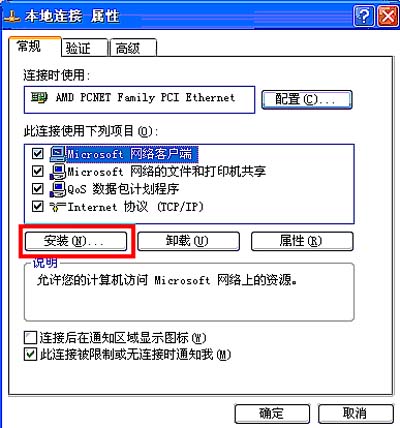Uncheck the QoS 数据包计划程序 checkbox
Screen dimensions: 400x428
point(38,189)
